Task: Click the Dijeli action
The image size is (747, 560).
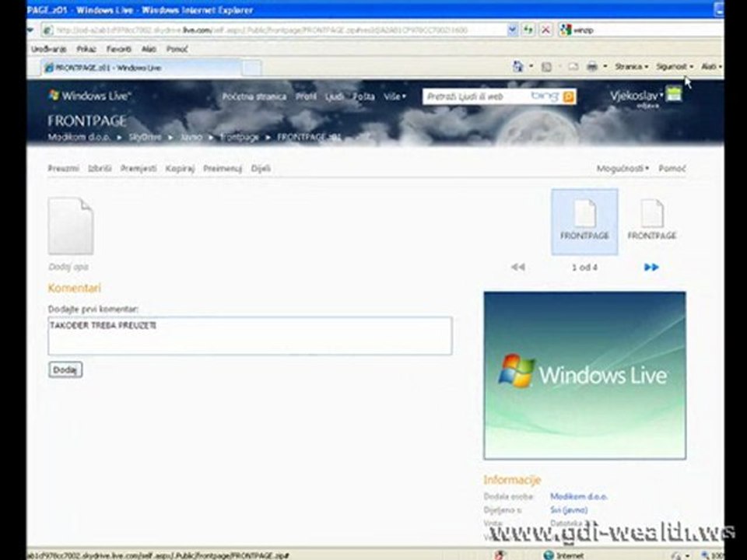Action: click(x=261, y=169)
